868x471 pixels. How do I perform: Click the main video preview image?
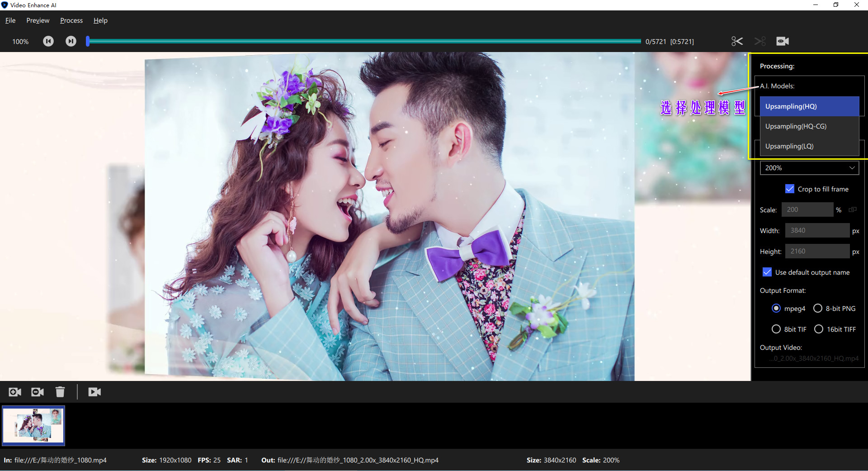coord(375,216)
